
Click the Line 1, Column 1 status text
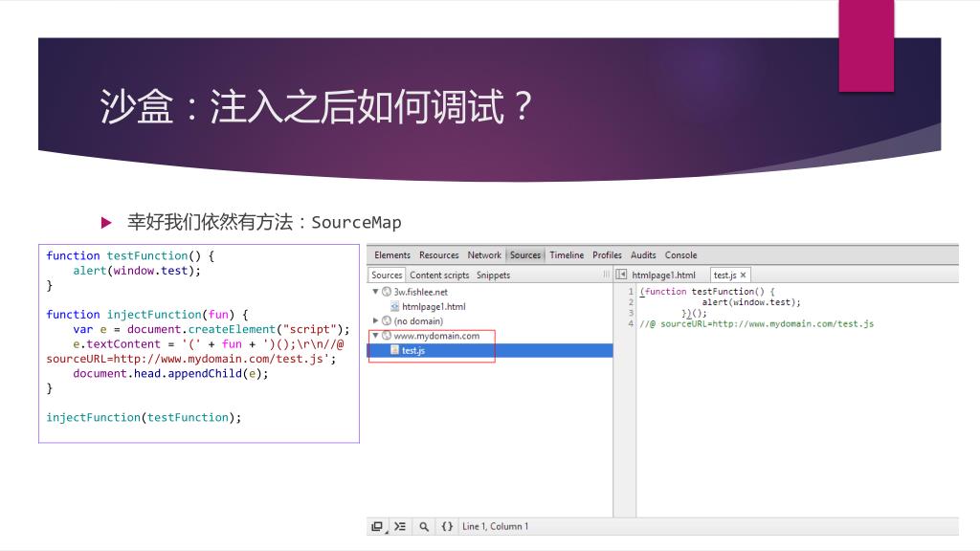(495, 527)
